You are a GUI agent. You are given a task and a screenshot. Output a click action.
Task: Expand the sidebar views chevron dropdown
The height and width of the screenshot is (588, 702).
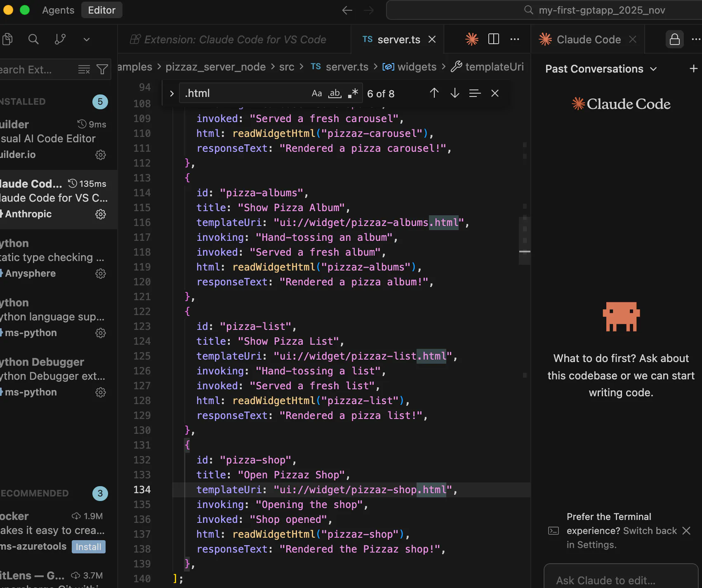[87, 39]
